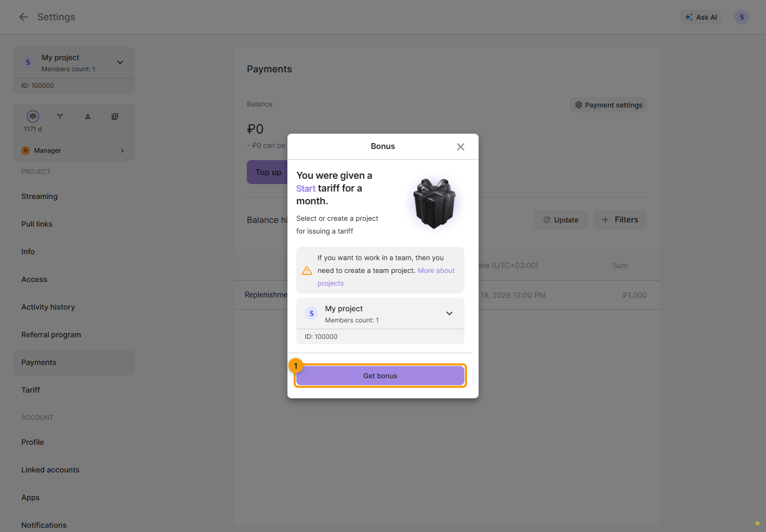Viewport: 766px width, 532px height.
Task: Open the Pull links section
Action: coord(74,224)
